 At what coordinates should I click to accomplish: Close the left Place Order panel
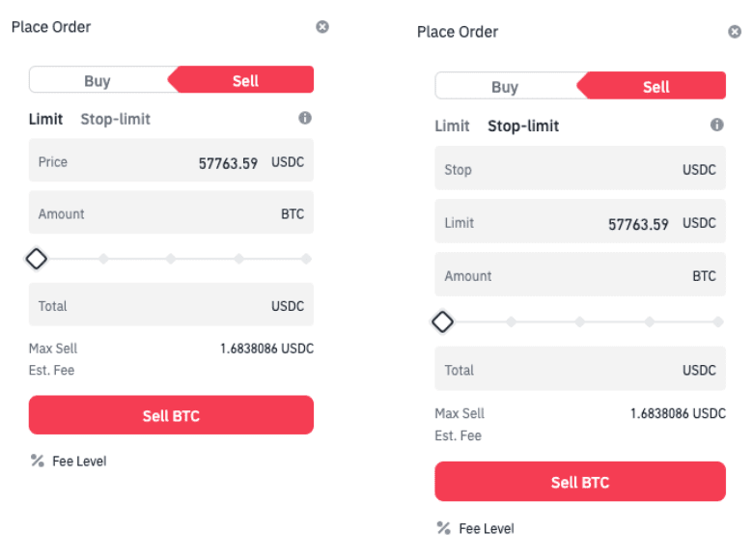[322, 27]
